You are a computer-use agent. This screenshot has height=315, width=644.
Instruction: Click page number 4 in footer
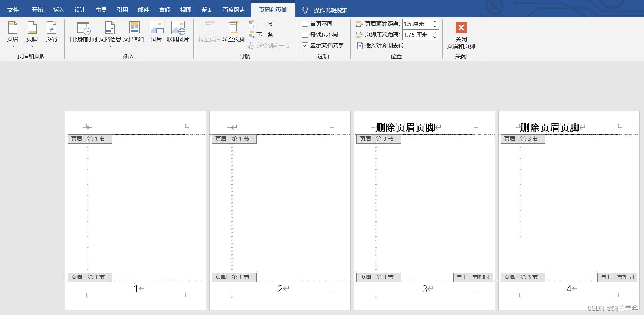pos(569,289)
